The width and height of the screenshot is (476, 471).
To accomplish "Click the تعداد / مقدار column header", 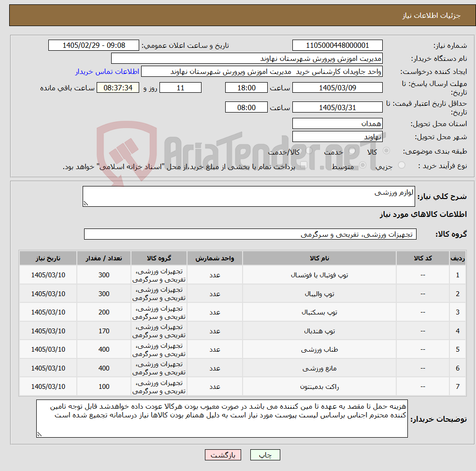I will click(x=104, y=258).
